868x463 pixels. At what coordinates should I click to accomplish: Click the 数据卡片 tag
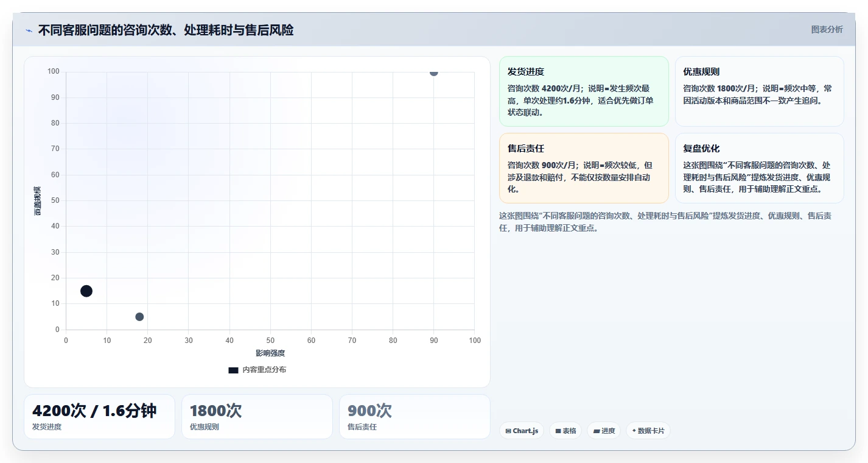(648, 431)
